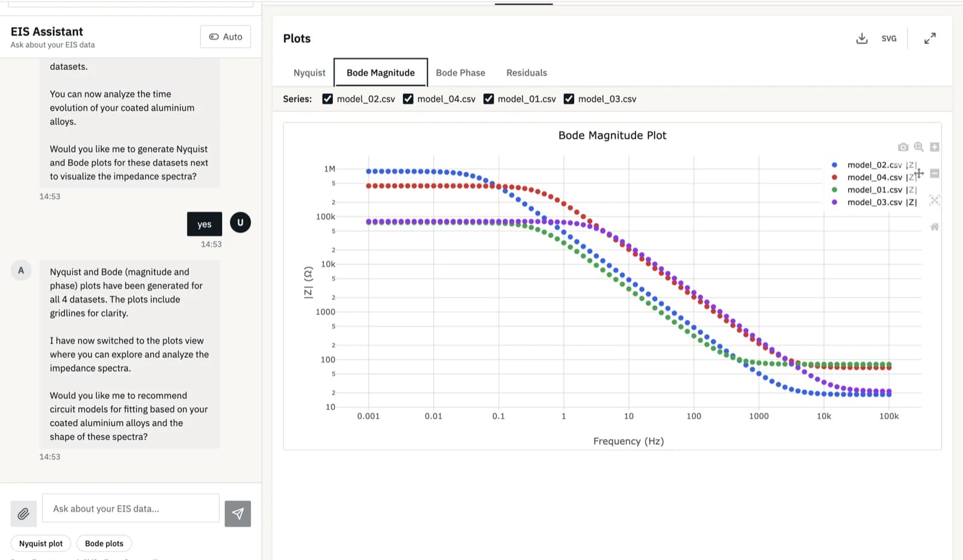Expand the plots panel to fullscreen
This screenshot has height=560, width=963.
[930, 38]
